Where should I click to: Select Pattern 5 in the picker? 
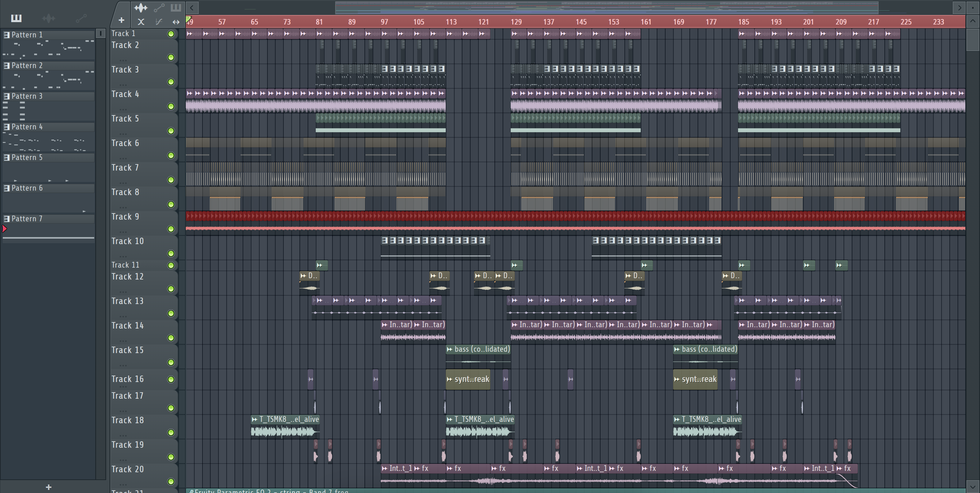click(49, 158)
